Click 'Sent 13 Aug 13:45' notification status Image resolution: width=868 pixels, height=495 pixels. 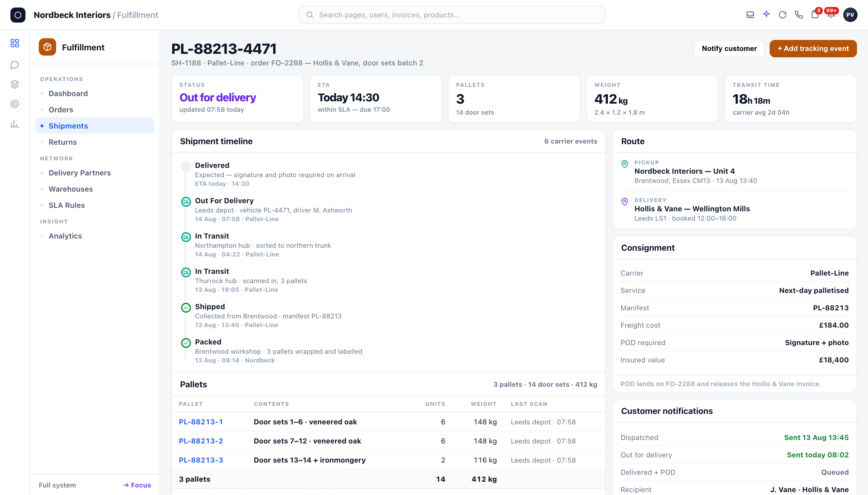[x=816, y=438]
